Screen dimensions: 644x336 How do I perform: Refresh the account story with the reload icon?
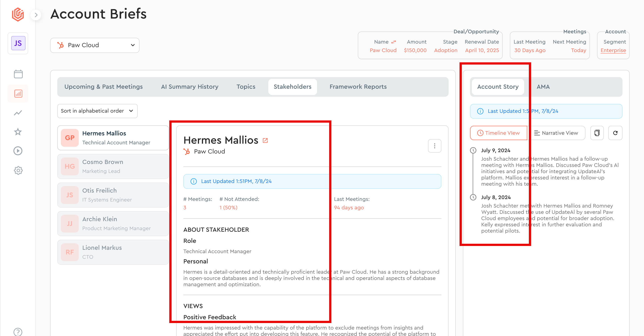[615, 133]
